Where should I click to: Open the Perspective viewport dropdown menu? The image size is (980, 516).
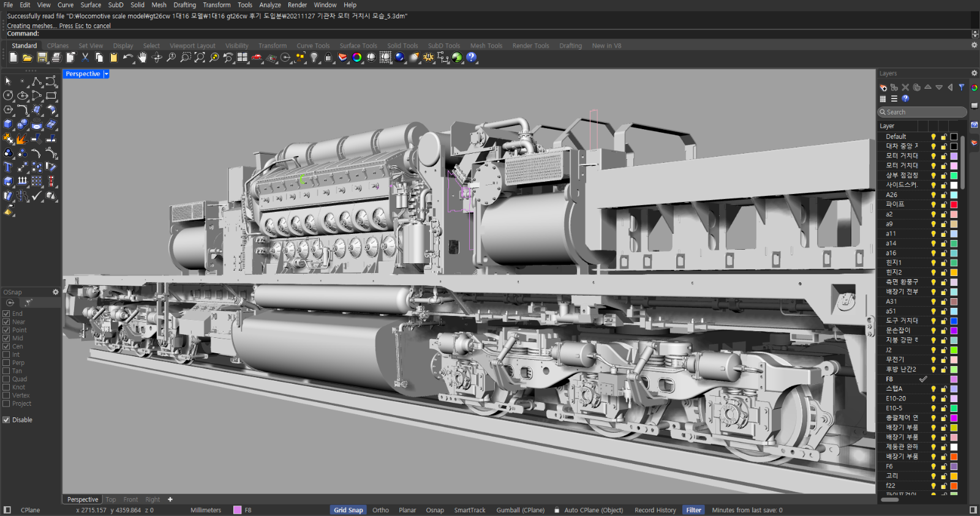click(x=106, y=74)
